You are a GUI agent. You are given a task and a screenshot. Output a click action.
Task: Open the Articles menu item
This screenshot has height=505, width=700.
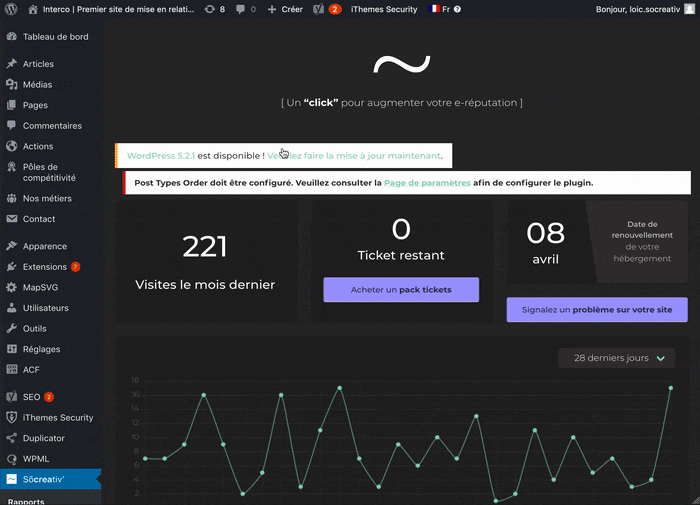tap(38, 64)
